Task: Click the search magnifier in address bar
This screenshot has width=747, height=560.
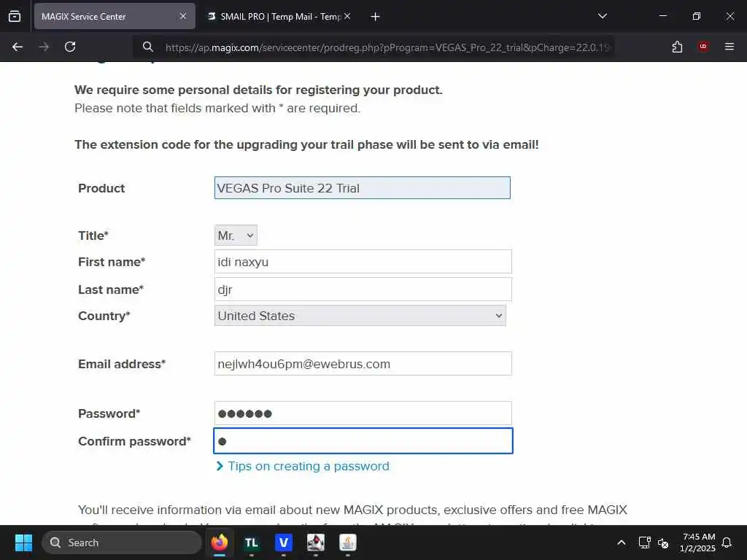Action: (147, 47)
